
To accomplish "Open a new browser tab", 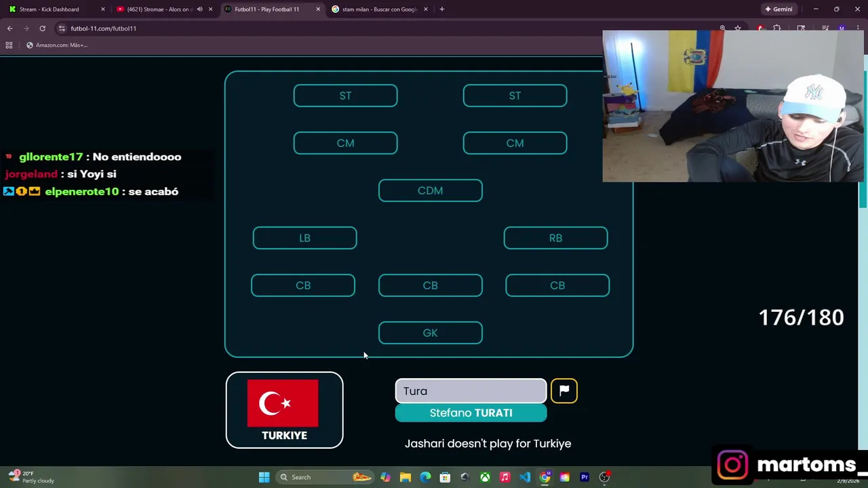I will [x=441, y=9].
